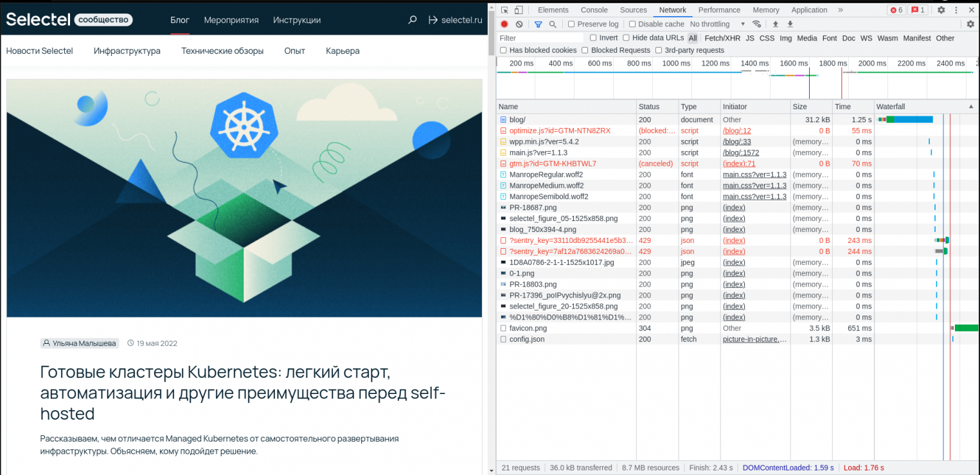Click the selectel.ru login link
Viewport: 980px width, 475px height.
[x=455, y=20]
